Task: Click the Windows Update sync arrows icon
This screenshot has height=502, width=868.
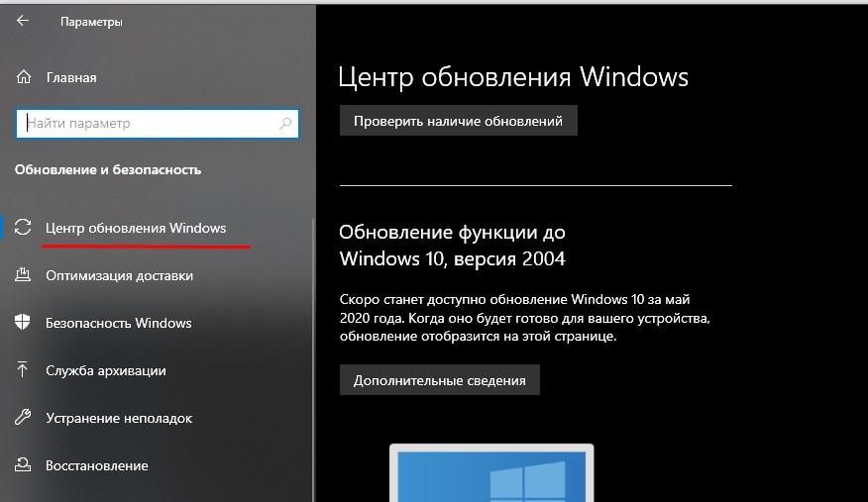Action: pos(23,227)
